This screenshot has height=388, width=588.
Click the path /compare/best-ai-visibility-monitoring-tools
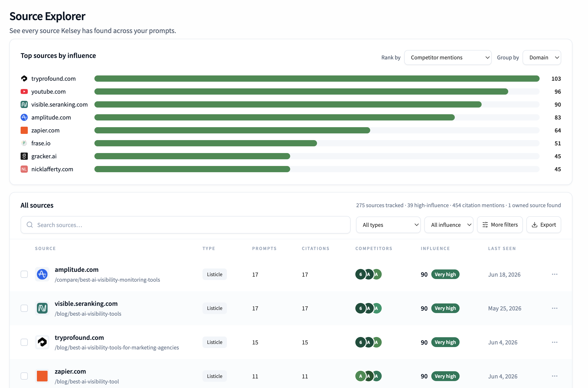pyautogui.click(x=107, y=280)
